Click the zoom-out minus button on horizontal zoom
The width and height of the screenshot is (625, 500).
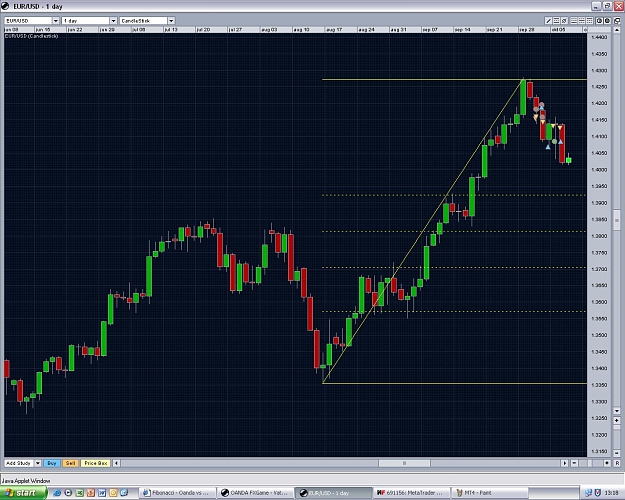574,463
